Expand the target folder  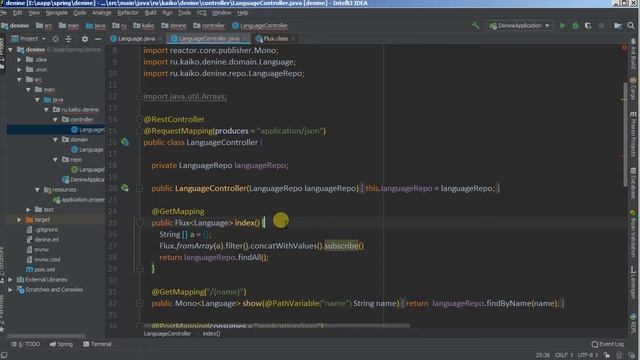pyautogui.click(x=19, y=220)
